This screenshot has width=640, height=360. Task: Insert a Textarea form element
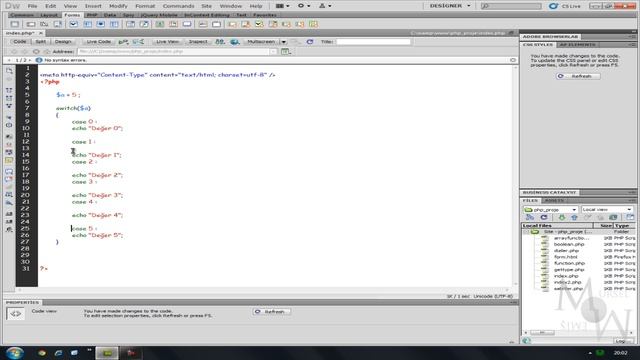pos(58,24)
